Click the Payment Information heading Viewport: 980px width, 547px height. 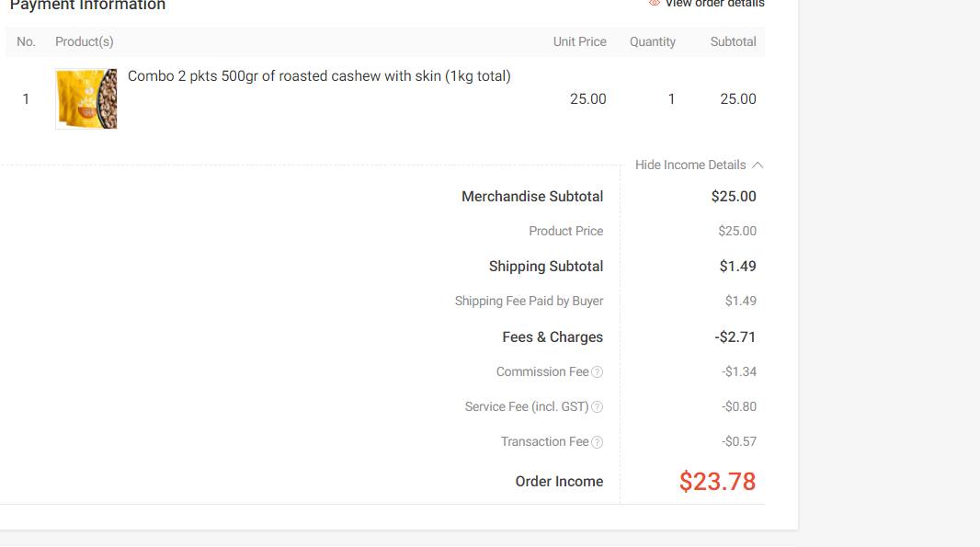point(87,6)
